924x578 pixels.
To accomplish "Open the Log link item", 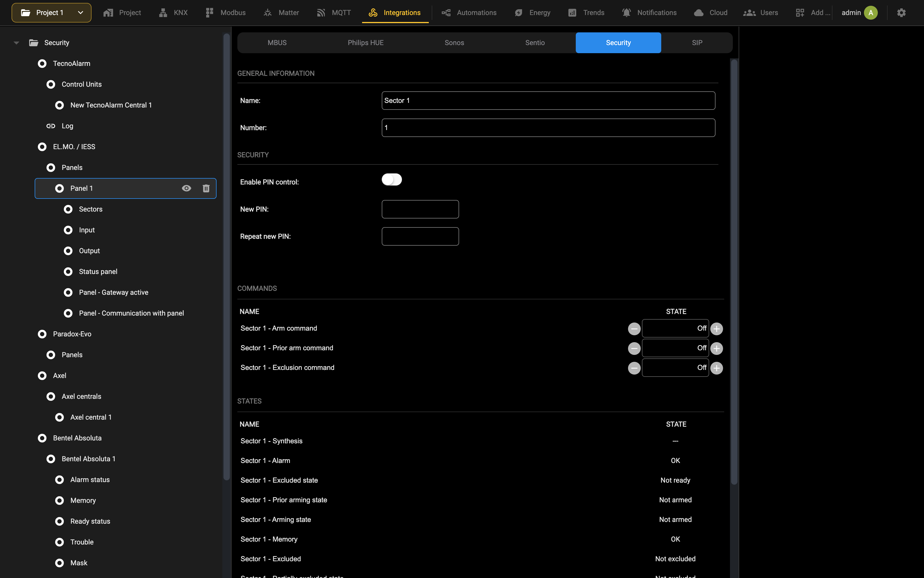I will pos(67,126).
